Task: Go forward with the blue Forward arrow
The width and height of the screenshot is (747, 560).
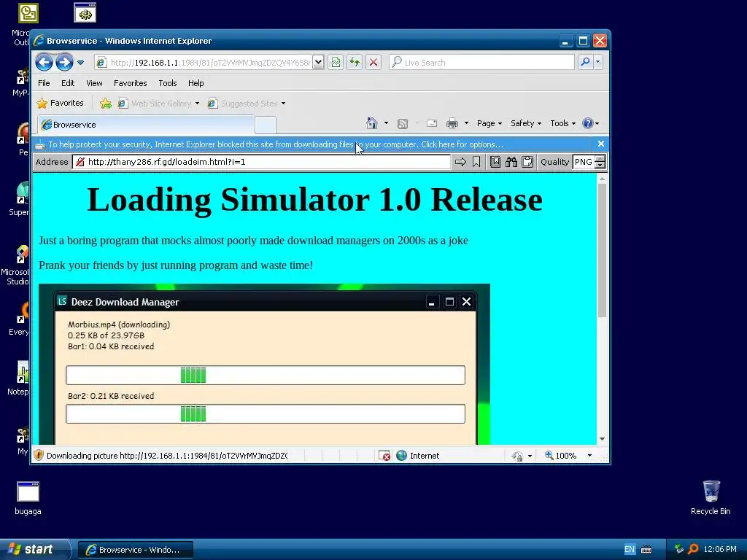Action: 64,63
